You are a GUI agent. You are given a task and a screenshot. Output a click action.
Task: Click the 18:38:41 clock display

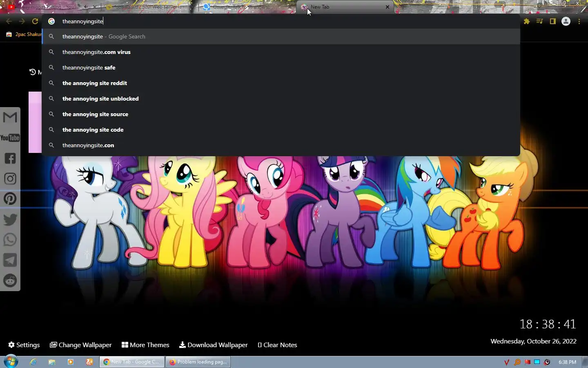[548, 324]
